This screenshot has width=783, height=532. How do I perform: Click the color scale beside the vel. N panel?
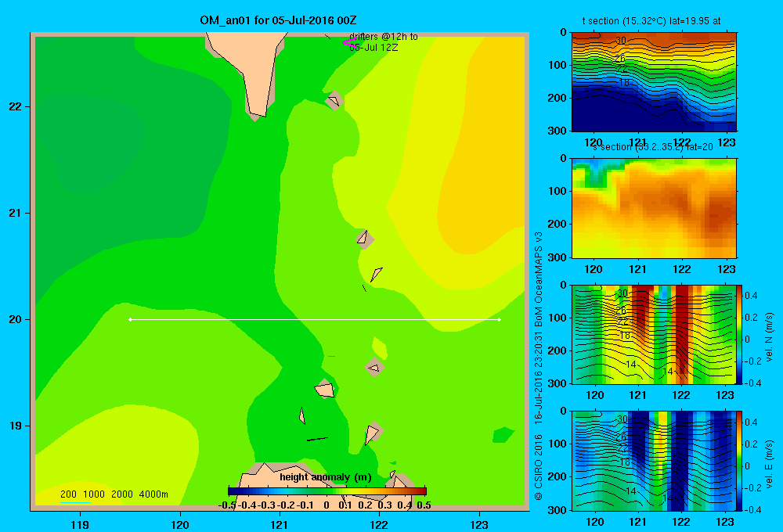pos(740,334)
